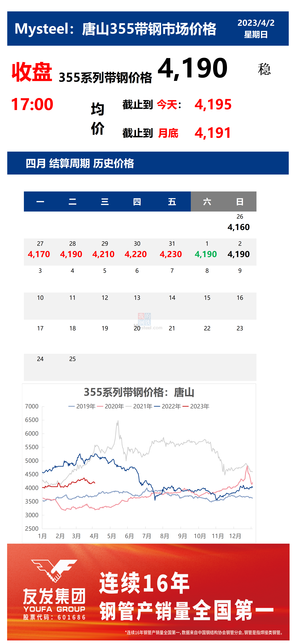Click the 7000 y-axis label
296x644 pixels.
tap(32, 407)
